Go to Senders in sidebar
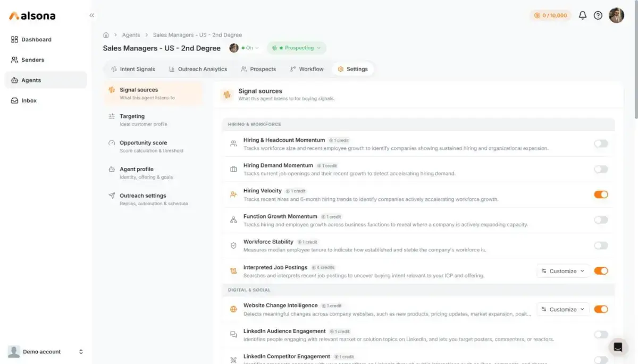Image resolution: width=638 pixels, height=364 pixels. [46, 60]
